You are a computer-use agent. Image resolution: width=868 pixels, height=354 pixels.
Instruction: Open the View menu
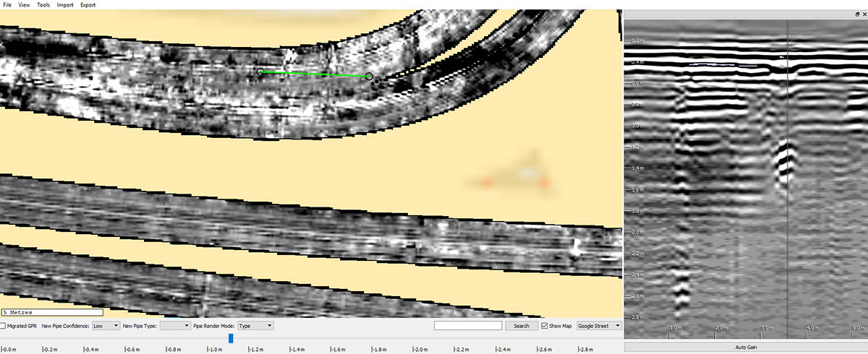(25, 4)
